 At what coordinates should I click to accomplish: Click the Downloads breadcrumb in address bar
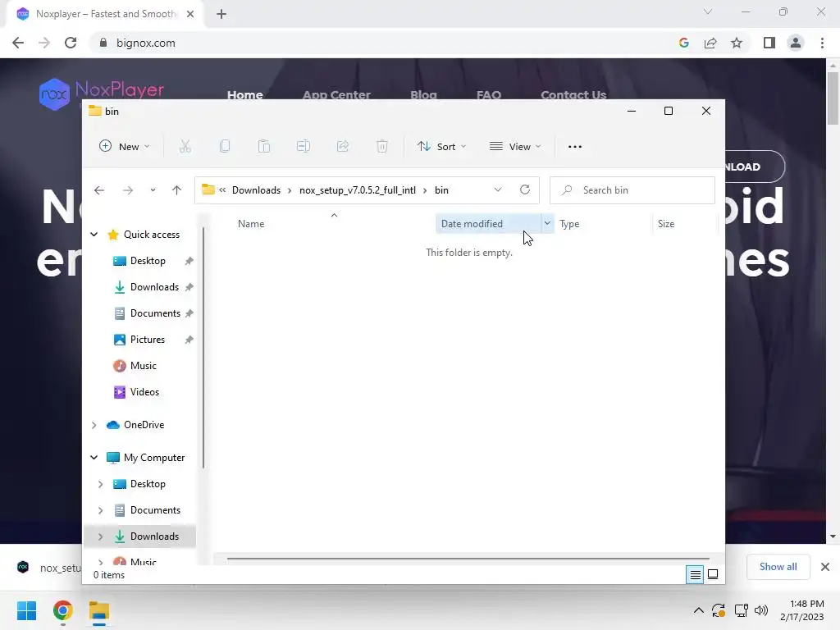coord(256,190)
